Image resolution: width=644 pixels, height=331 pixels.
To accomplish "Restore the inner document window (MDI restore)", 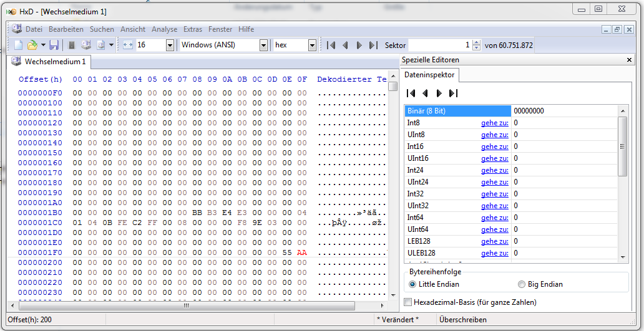I will (617, 29).
